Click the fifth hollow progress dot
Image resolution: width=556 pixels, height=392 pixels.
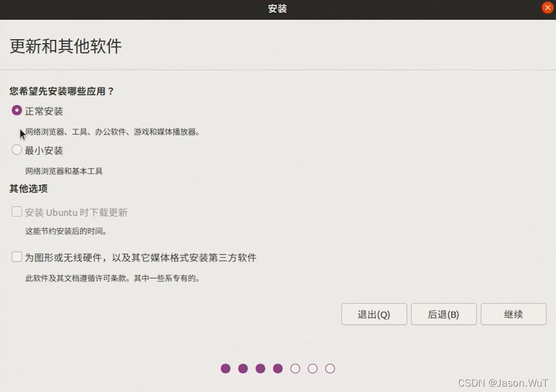point(295,368)
